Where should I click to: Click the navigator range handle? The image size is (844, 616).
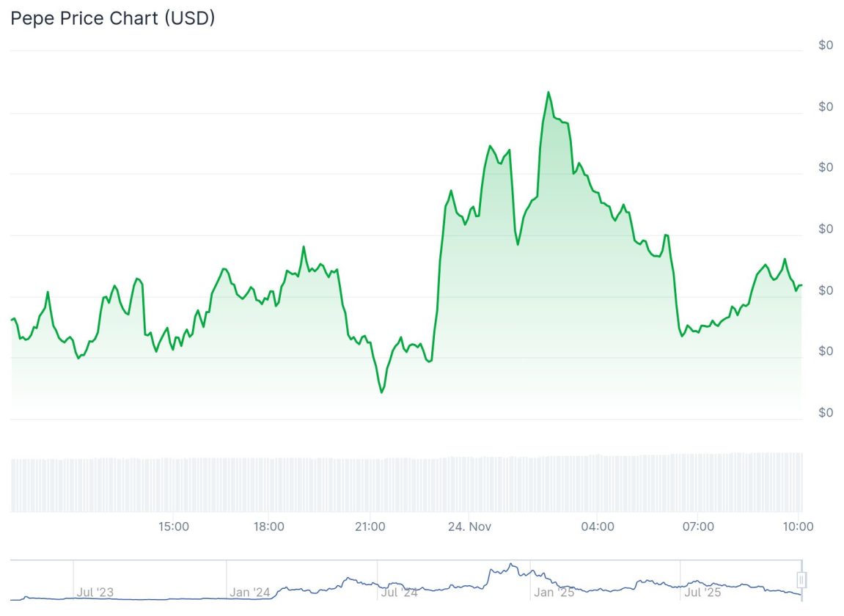coord(801,580)
